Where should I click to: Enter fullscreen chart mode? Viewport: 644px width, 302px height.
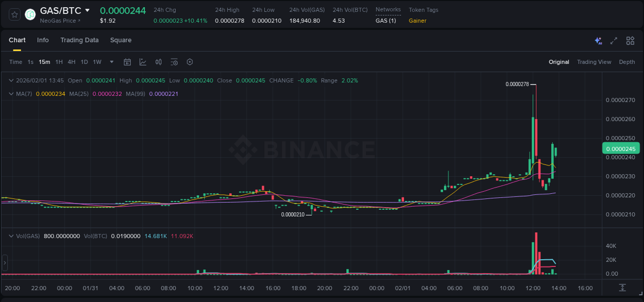coord(614,40)
